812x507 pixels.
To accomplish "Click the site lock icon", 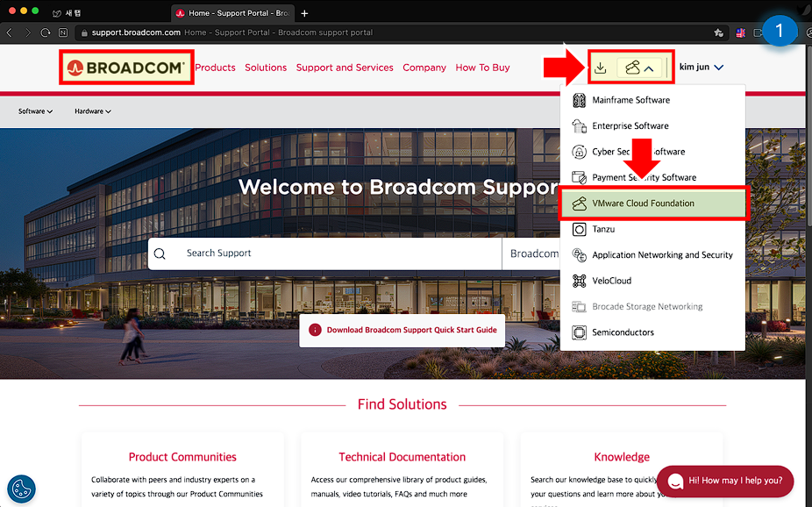I will 84,32.
